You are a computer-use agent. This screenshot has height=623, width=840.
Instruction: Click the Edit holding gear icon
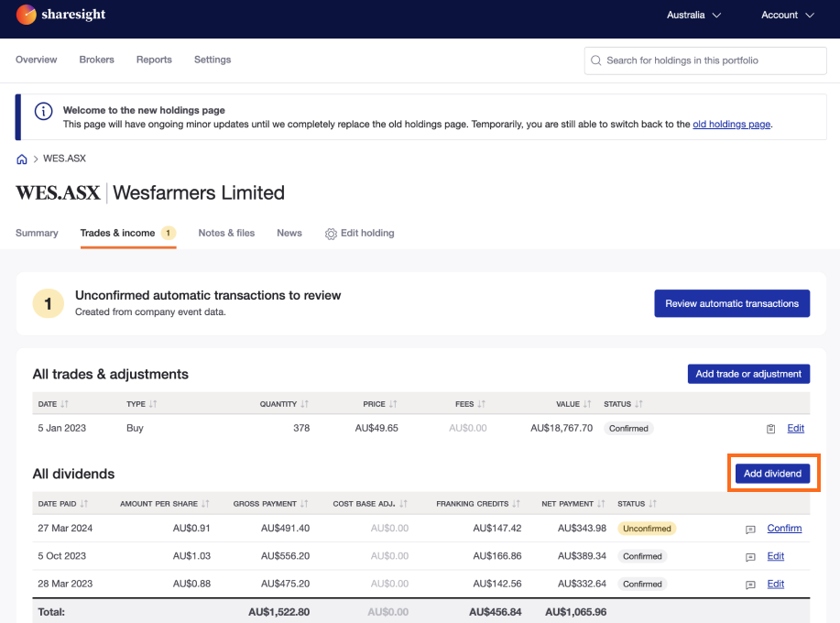(x=331, y=234)
